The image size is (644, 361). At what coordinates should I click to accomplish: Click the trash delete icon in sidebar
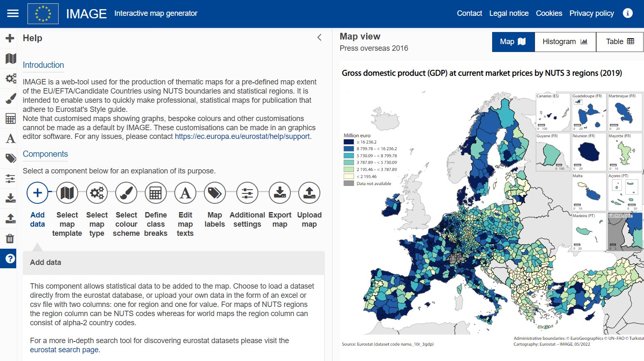tap(10, 238)
